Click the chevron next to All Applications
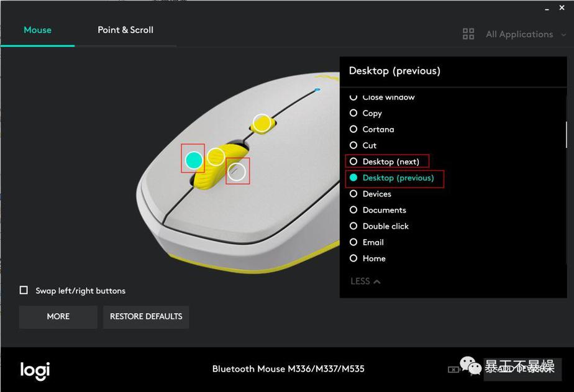 click(x=563, y=35)
